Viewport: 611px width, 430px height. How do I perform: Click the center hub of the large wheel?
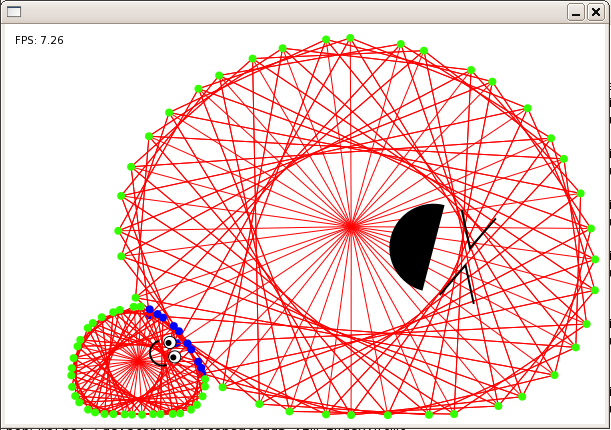pos(351,226)
